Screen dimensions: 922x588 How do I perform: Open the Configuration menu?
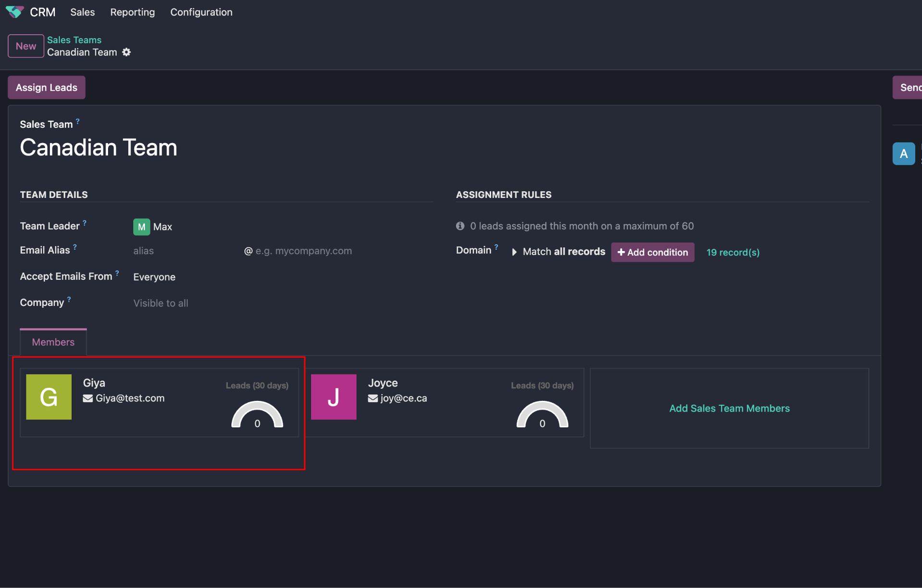click(x=201, y=12)
